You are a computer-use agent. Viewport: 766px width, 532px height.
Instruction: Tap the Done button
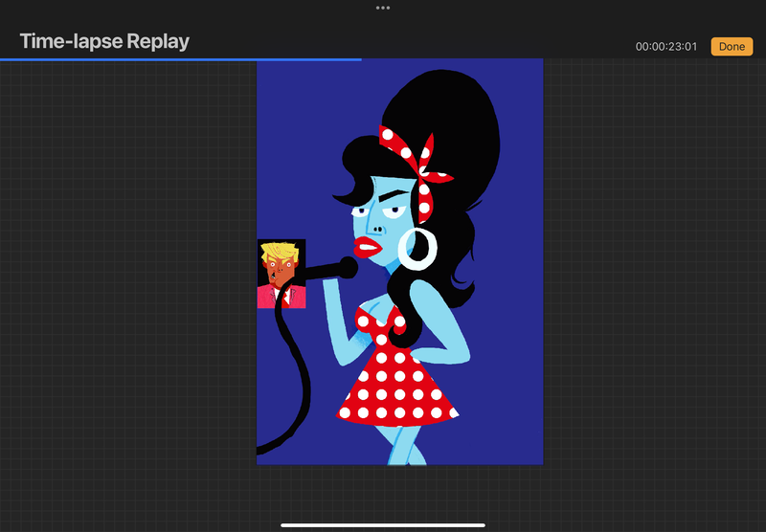732,46
